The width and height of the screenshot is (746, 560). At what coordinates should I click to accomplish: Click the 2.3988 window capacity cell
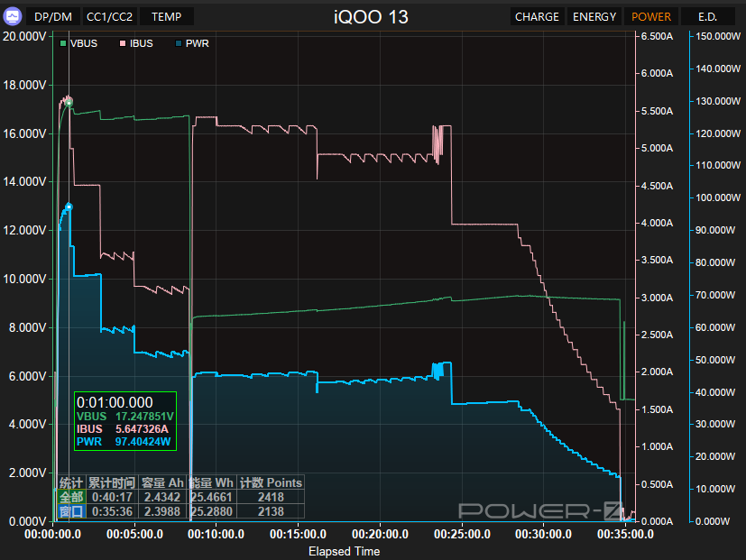pyautogui.click(x=162, y=511)
